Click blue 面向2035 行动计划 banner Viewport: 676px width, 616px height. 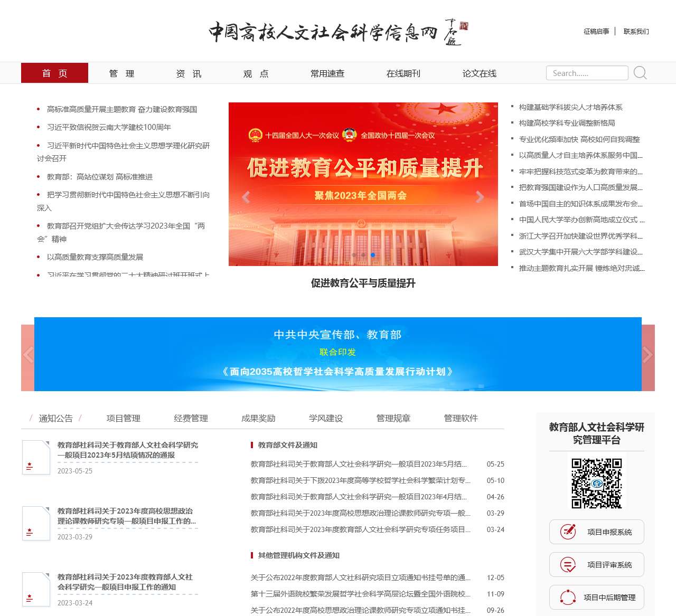point(338,354)
